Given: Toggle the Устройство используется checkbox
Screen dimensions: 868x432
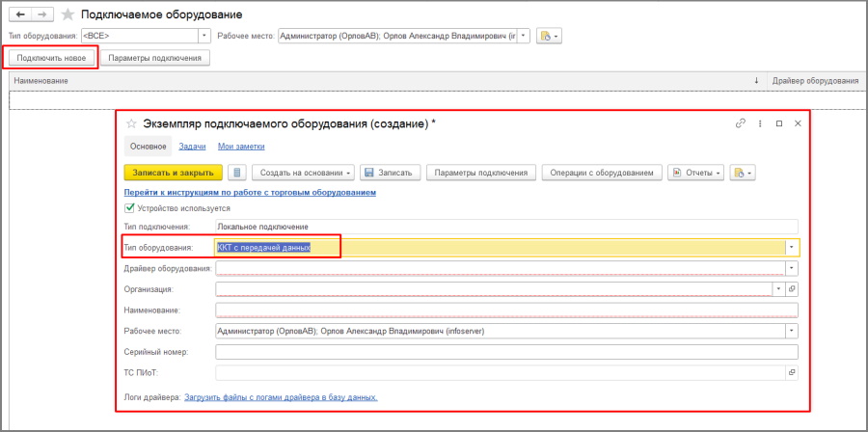Looking at the screenshot, I should pyautogui.click(x=129, y=208).
